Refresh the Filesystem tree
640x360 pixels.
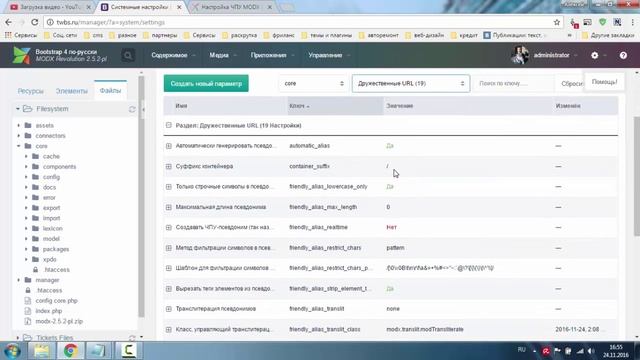click(132, 109)
